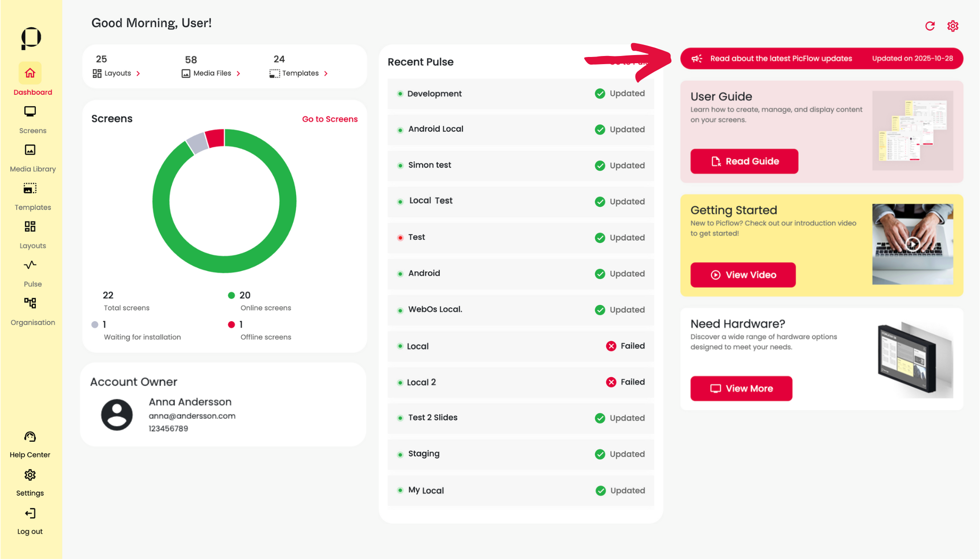This screenshot has height=560, width=980.
Task: Open the Help Center headset icon
Action: click(x=30, y=437)
